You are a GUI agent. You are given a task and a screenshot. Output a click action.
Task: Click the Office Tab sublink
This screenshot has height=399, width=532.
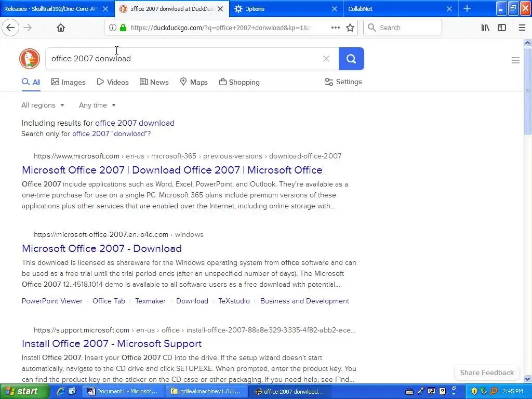point(109,301)
